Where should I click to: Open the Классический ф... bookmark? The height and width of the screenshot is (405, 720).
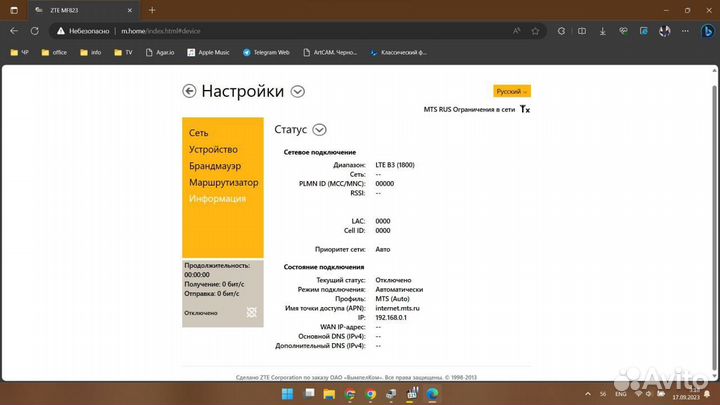tap(399, 52)
